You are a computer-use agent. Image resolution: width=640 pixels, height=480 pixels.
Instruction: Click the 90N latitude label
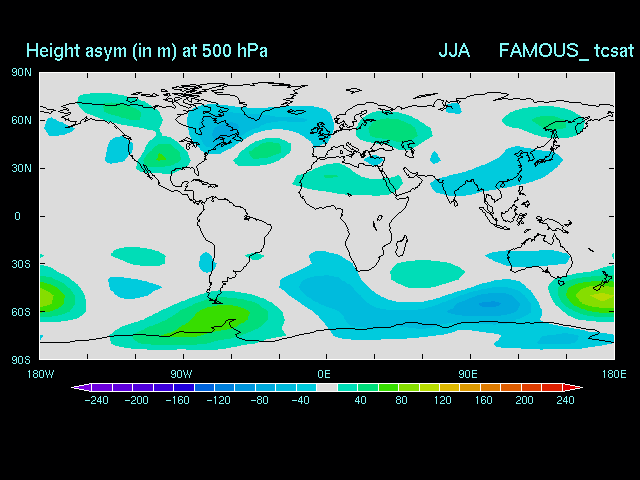pos(22,73)
